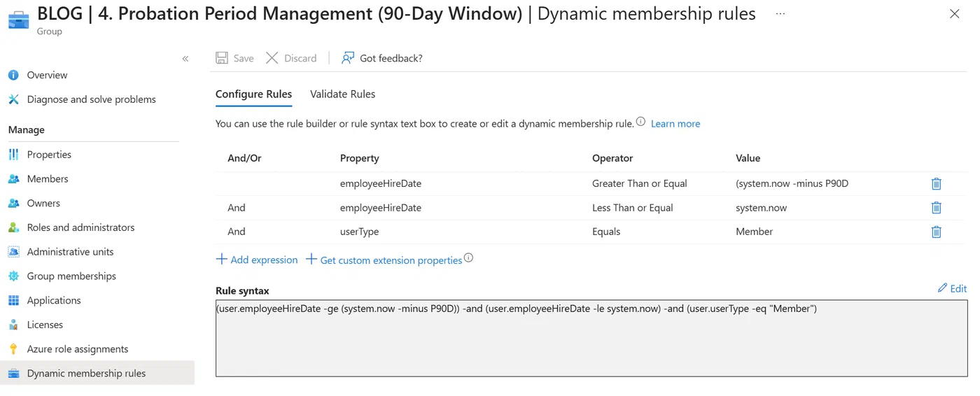980x396 pixels.
Task: Click the And cell in userType row
Action: point(237,232)
